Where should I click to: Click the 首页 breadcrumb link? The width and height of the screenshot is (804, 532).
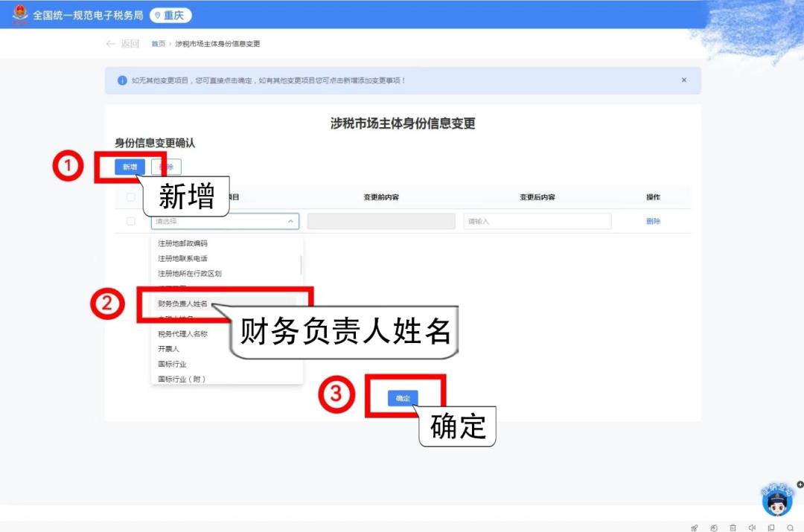click(x=159, y=44)
